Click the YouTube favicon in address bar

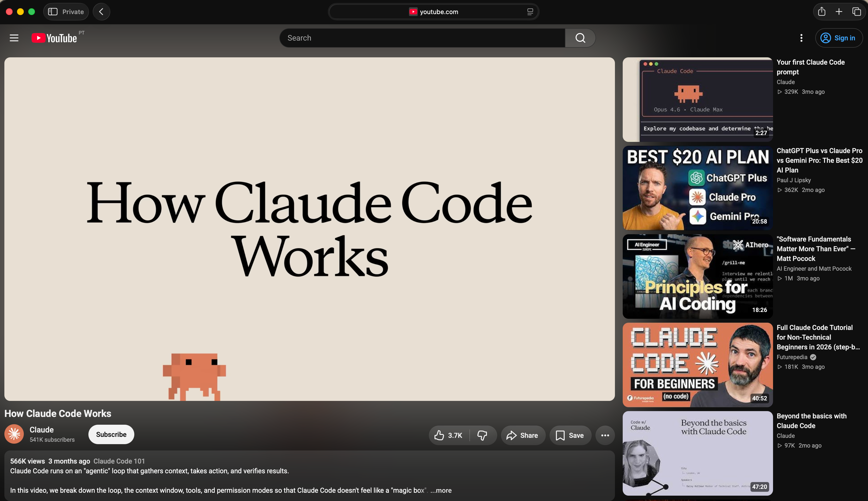point(413,12)
